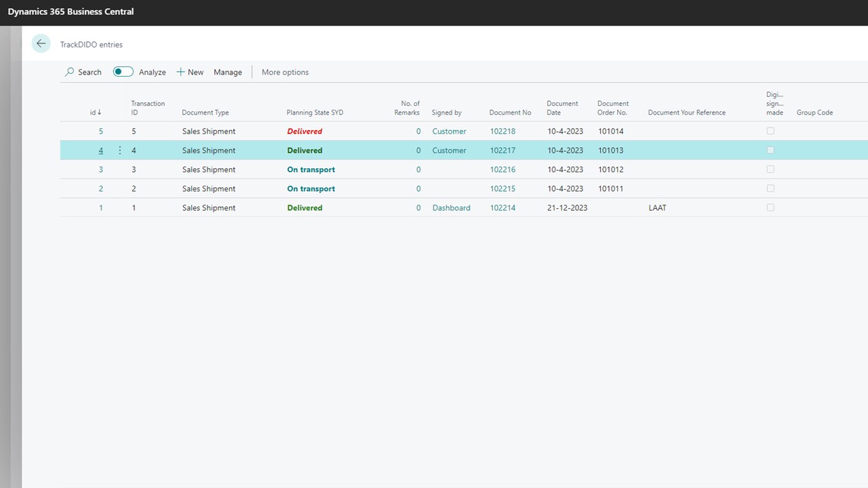Open entry id 4 link

(101, 150)
